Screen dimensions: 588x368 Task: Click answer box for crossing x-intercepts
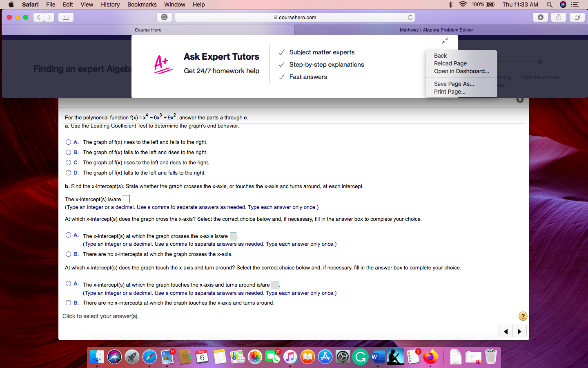(x=233, y=236)
